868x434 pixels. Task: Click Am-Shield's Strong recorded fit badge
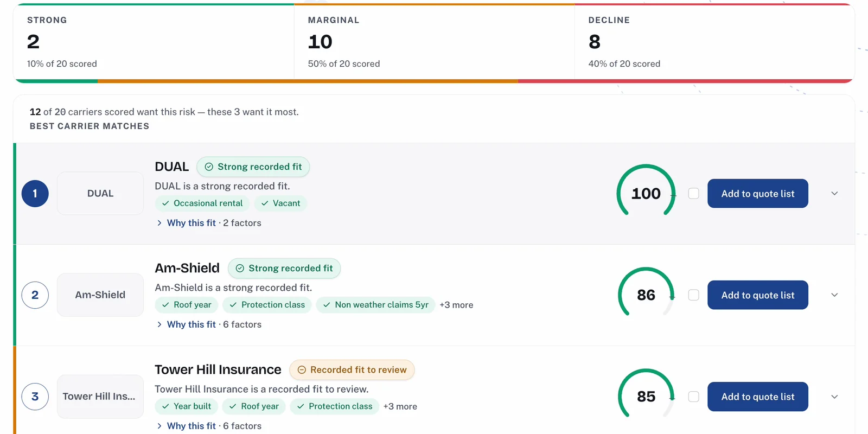tap(284, 268)
